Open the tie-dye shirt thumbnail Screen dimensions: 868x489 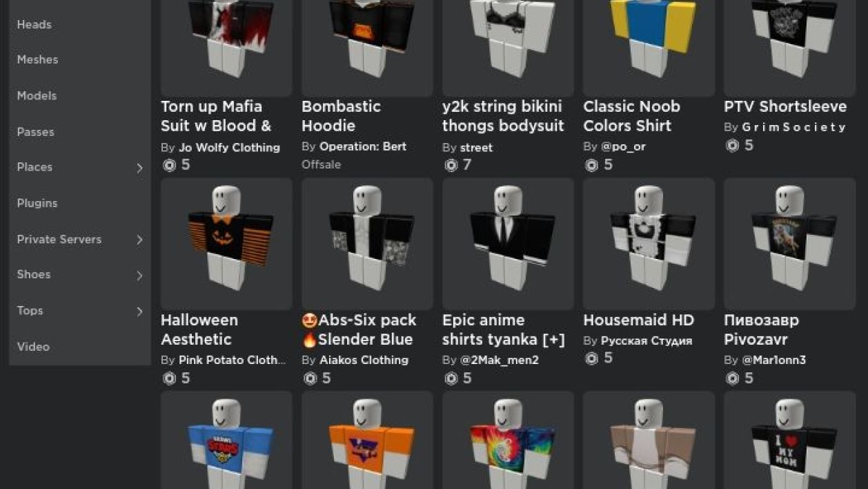508,440
